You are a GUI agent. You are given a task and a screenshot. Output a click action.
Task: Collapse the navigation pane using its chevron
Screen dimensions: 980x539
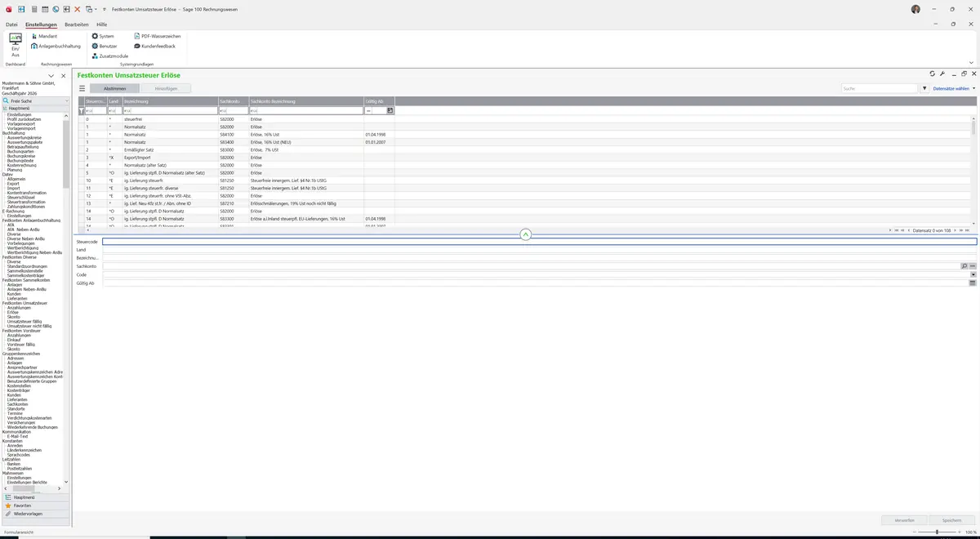click(x=51, y=76)
